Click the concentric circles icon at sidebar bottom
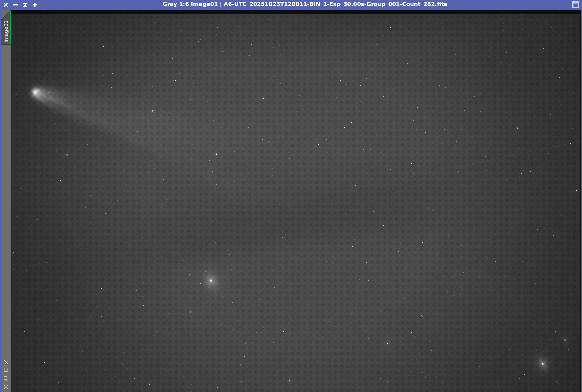The width and height of the screenshot is (582, 392). [6, 387]
